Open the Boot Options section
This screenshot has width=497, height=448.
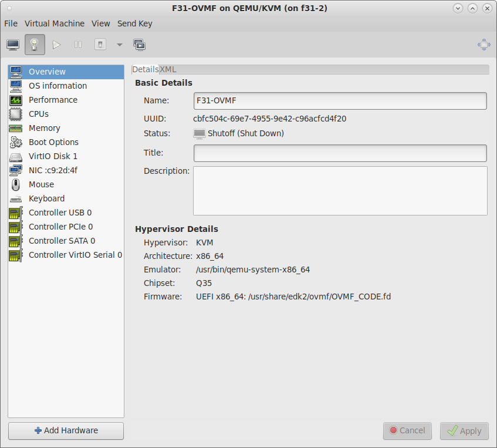coord(53,142)
